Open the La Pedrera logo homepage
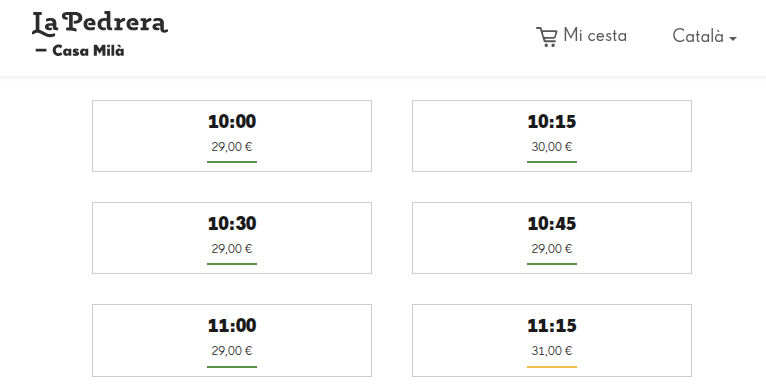 [100, 35]
